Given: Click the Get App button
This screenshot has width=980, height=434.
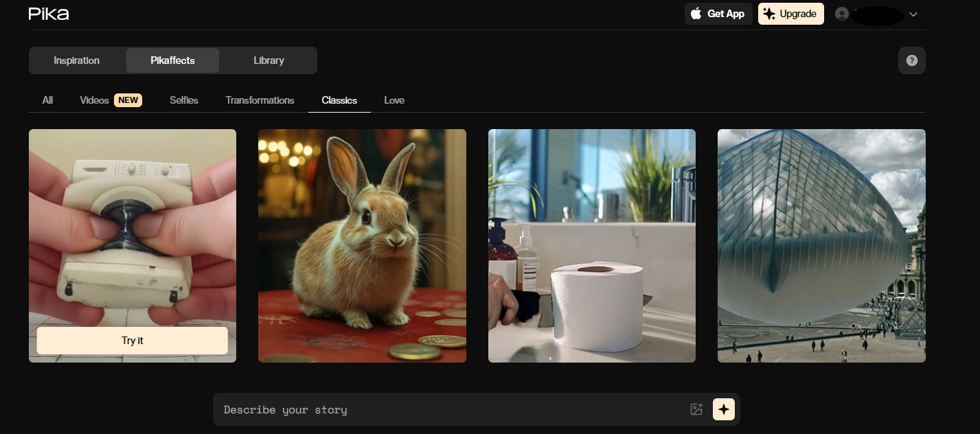Looking at the screenshot, I should (x=718, y=14).
